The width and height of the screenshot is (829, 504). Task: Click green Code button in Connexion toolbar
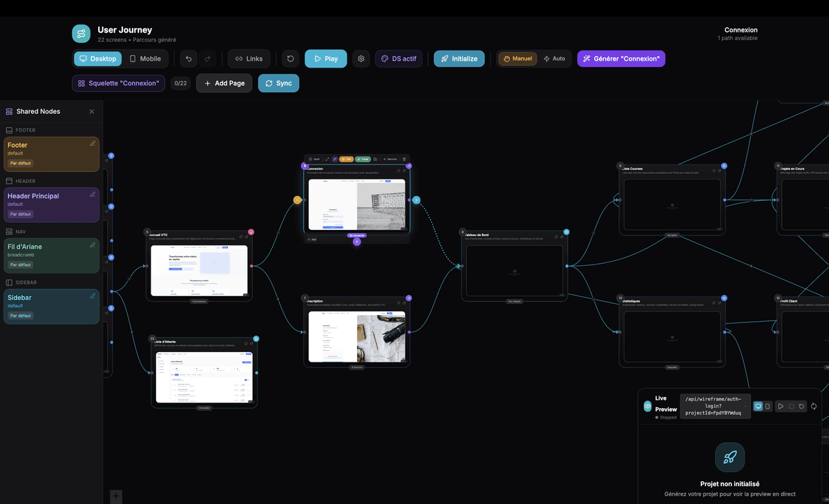tap(363, 159)
